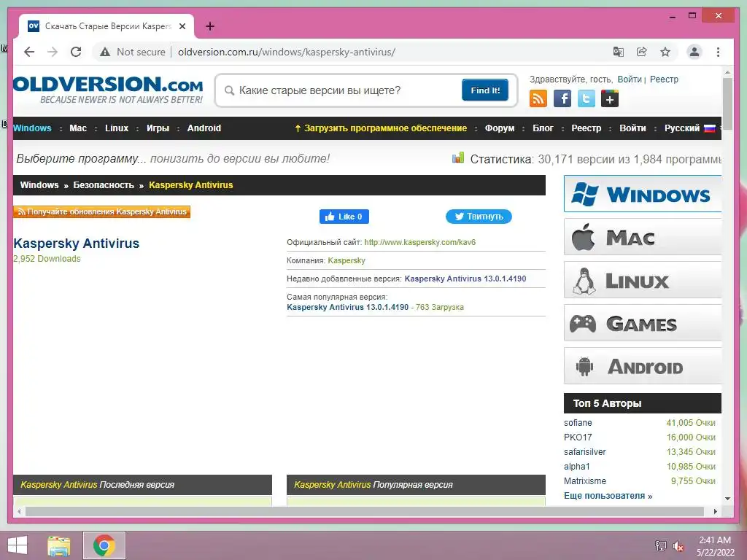Image resolution: width=747 pixels, height=560 pixels.
Task: Open the Chrome profile avatar
Action: [694, 52]
